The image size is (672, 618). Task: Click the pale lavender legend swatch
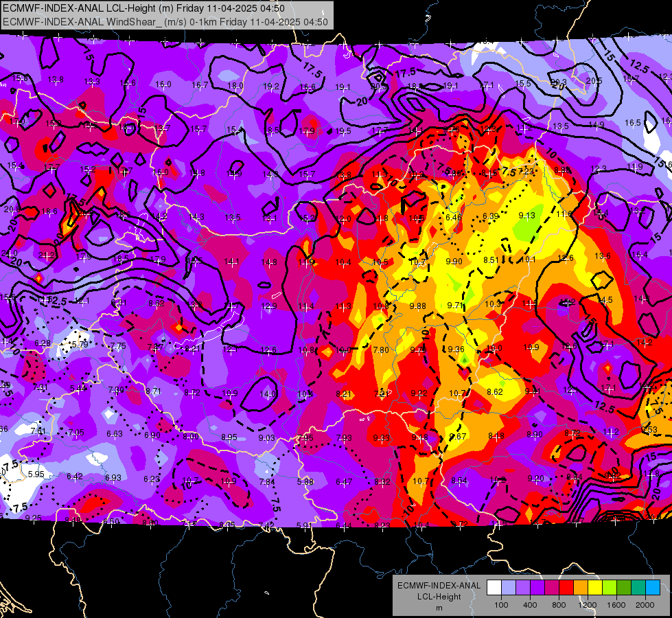(x=509, y=587)
